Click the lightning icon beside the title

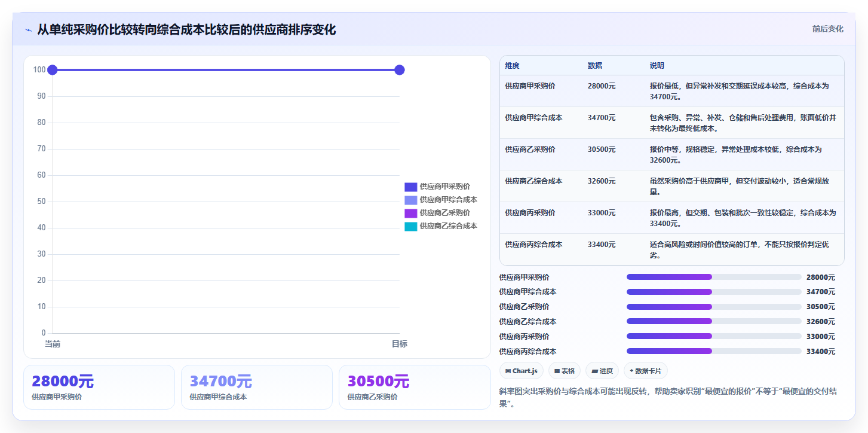pos(28,29)
